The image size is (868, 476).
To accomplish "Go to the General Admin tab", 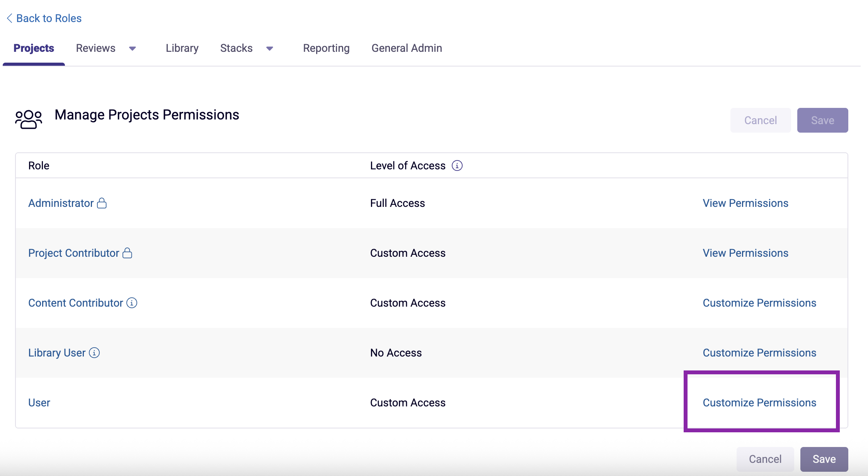I will [407, 48].
